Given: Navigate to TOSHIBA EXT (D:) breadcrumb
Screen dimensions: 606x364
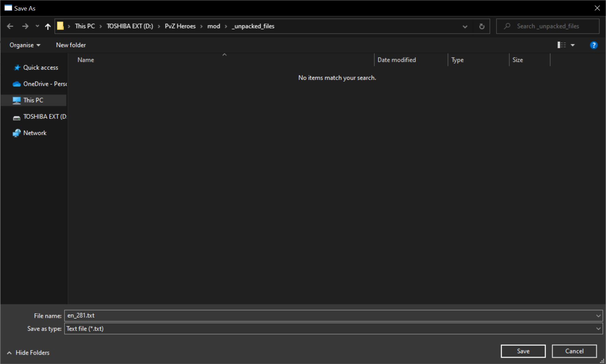Looking at the screenshot, I should tap(130, 26).
